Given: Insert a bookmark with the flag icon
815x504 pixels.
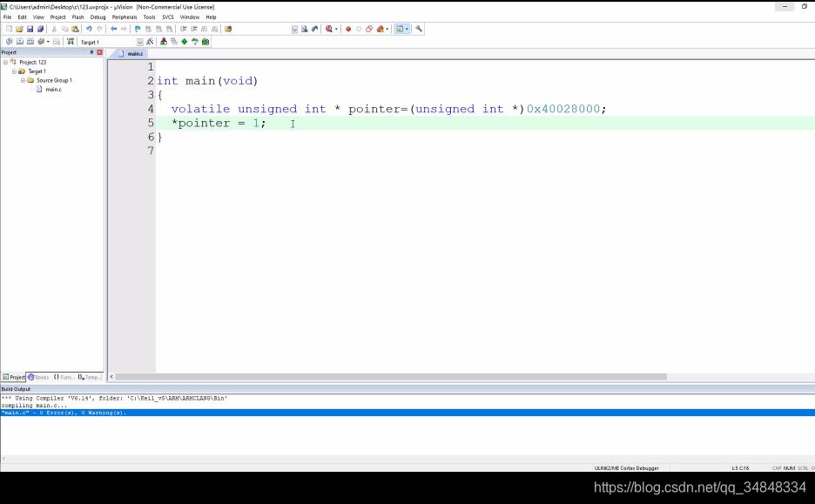Looking at the screenshot, I should click(x=138, y=29).
